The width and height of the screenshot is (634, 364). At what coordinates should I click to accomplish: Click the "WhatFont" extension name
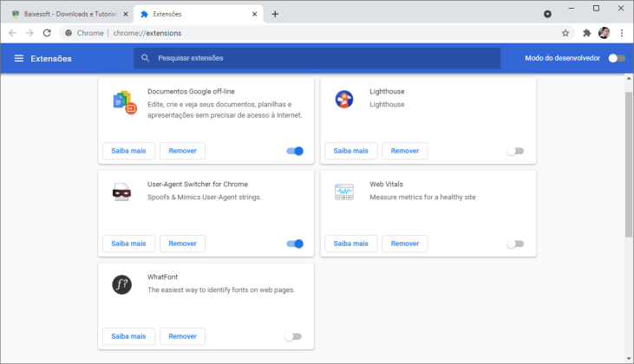coord(162,277)
